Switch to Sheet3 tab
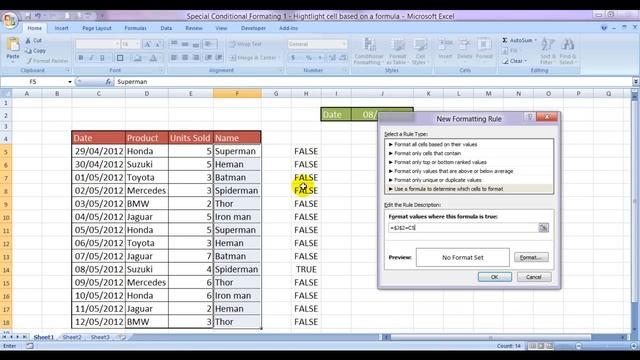The width and height of the screenshot is (640, 360). pyautogui.click(x=100, y=337)
